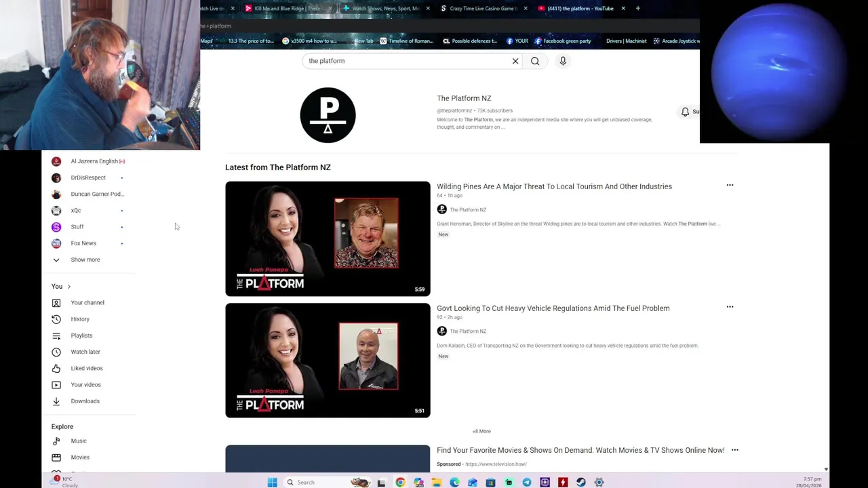
Task: Expand +8 More results from The Platform
Action: point(481,431)
